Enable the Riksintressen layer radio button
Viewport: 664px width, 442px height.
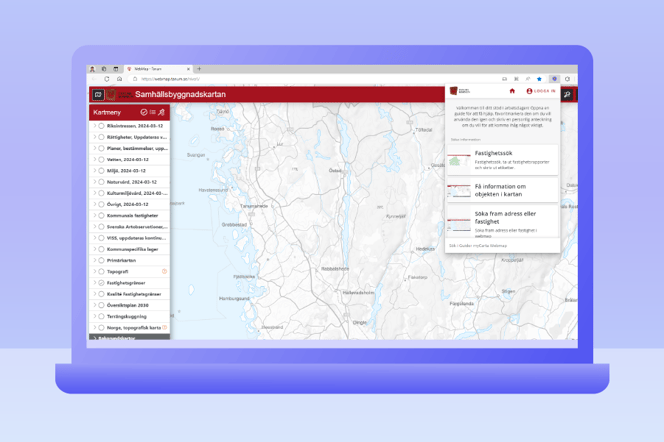[x=101, y=126]
